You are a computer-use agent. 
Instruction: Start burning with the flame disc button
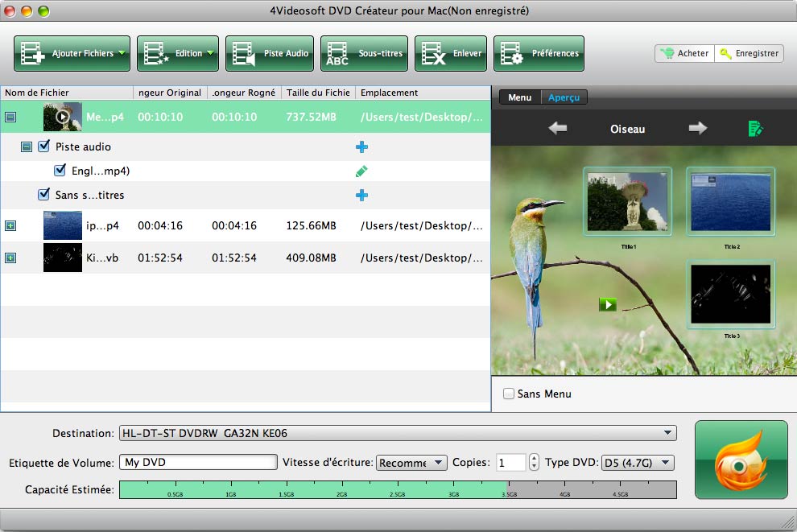[x=741, y=459]
